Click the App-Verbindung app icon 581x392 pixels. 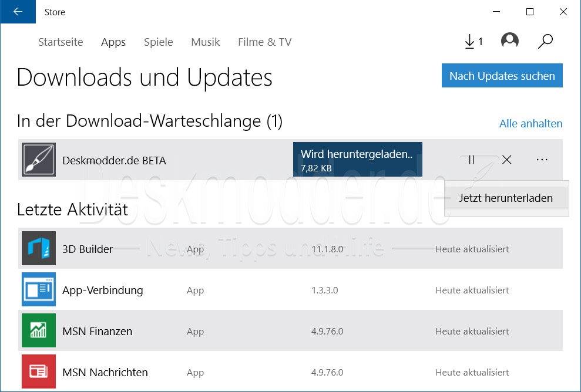point(39,289)
